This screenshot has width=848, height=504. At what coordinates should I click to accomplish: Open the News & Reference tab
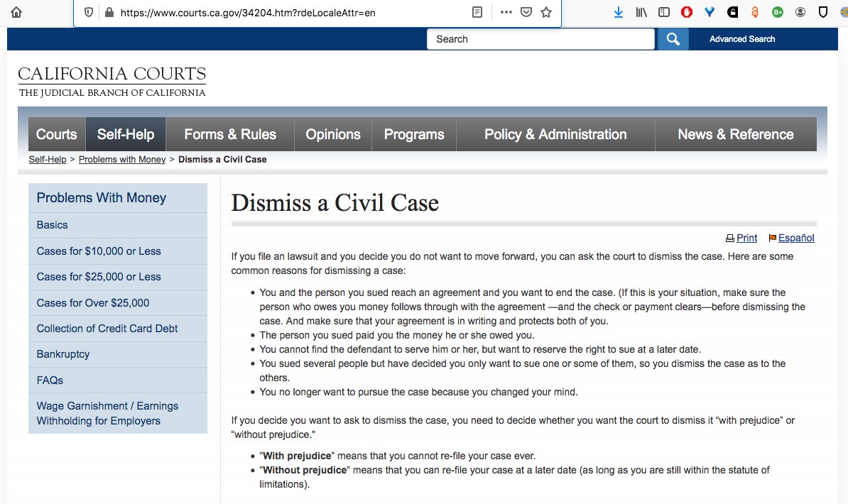pos(736,134)
